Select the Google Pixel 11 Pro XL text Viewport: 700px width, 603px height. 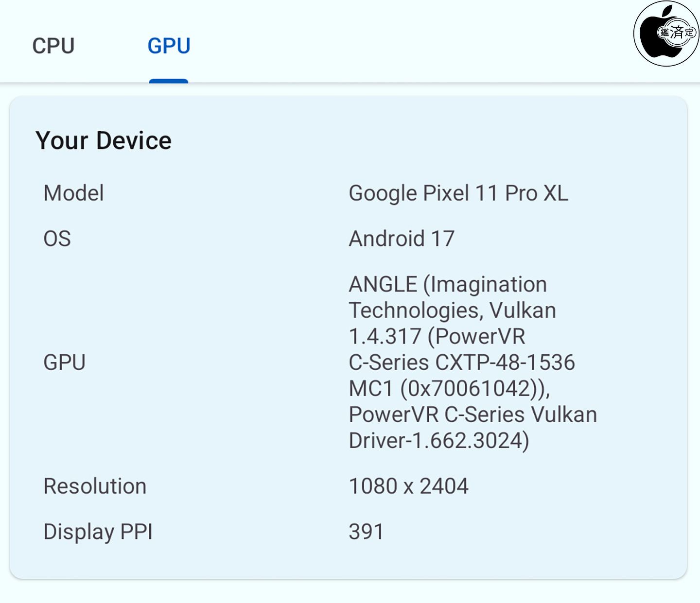point(458,193)
